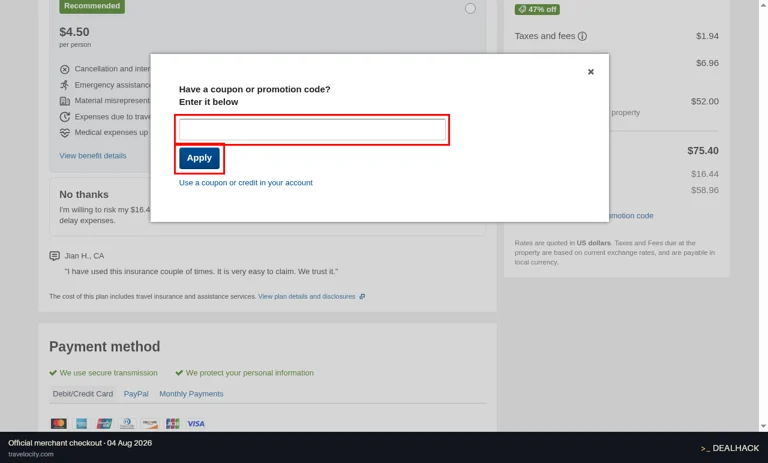Select the Recommended insurance radio button
The height and width of the screenshot is (463, 768).
coord(470,8)
